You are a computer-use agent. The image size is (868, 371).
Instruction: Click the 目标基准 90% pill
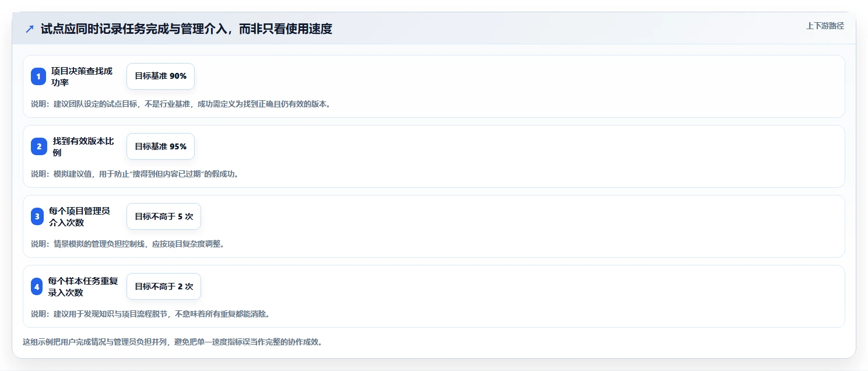[x=160, y=76]
